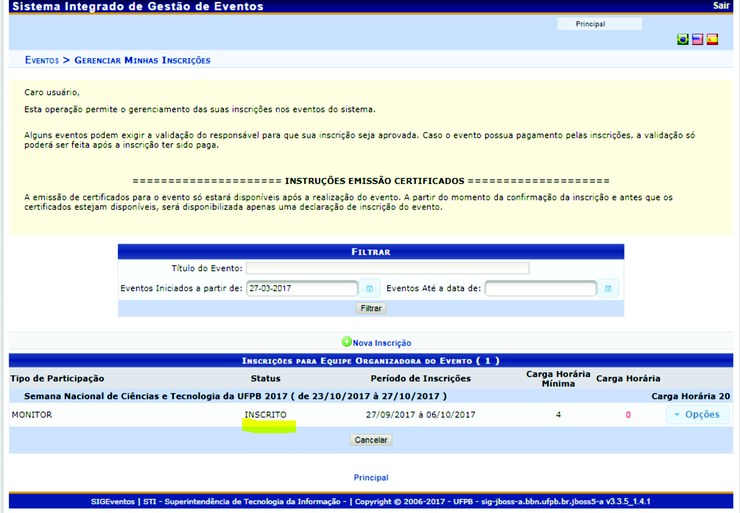
Task: Focus the Título do Evento text field
Action: click(387, 268)
